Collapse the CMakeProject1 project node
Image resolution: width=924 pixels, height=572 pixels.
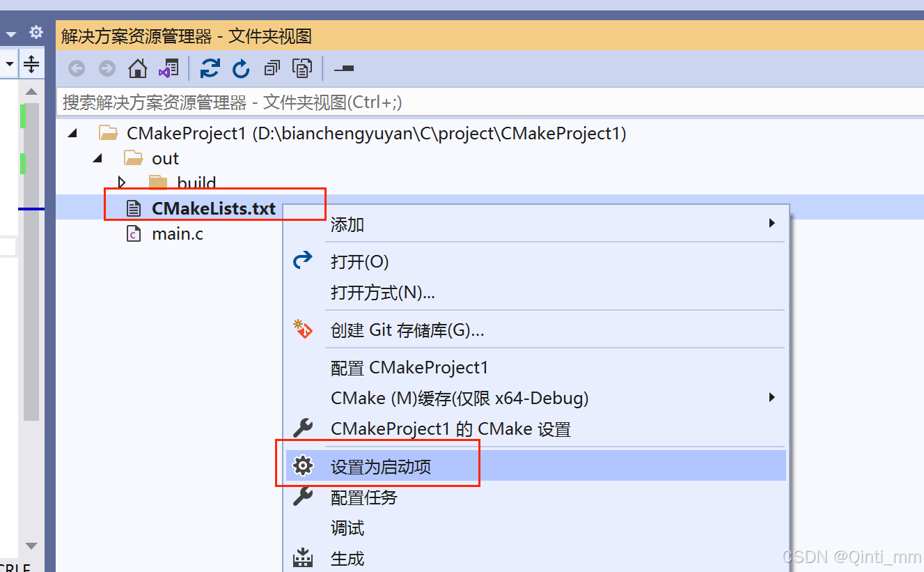72,132
